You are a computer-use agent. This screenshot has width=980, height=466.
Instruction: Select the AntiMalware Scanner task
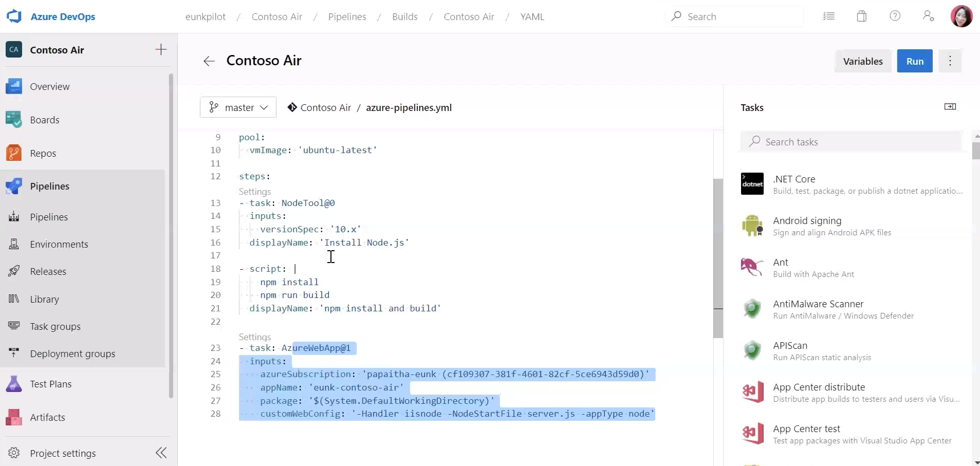(852, 309)
